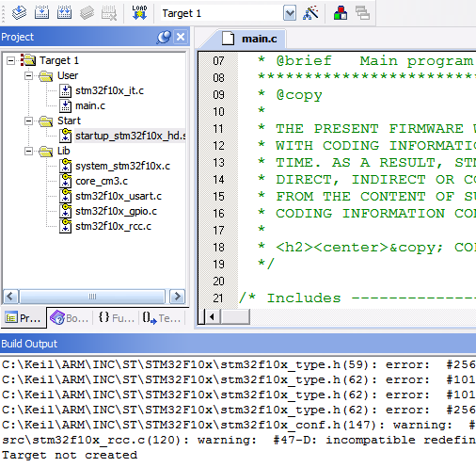Click stm32f10x_conf.h(147) warning in Build Output
Image resolution: width=476 pixels, height=467 pixels.
[x=238, y=425]
